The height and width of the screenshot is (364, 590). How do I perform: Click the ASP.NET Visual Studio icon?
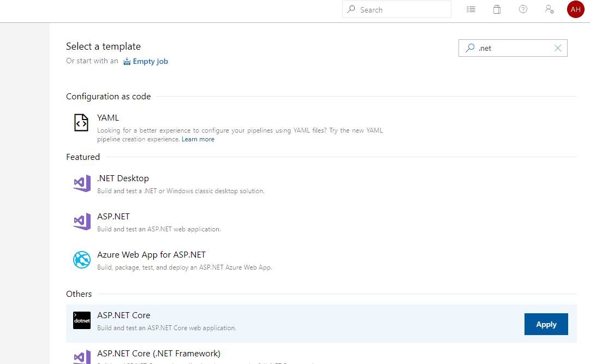click(x=82, y=222)
